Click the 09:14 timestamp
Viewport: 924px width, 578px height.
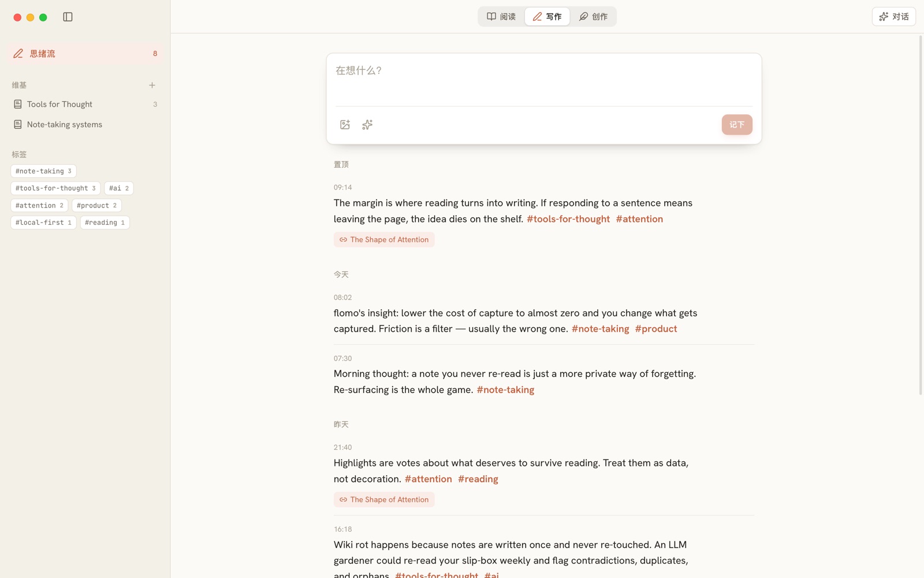click(x=342, y=187)
